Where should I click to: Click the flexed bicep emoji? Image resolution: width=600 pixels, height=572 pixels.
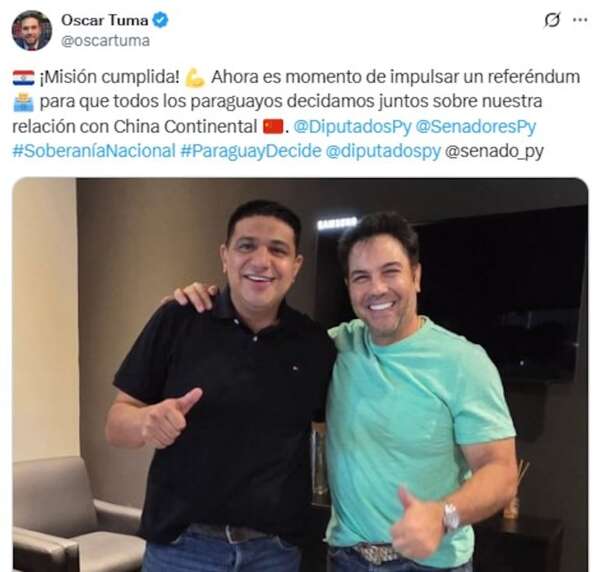[195, 78]
